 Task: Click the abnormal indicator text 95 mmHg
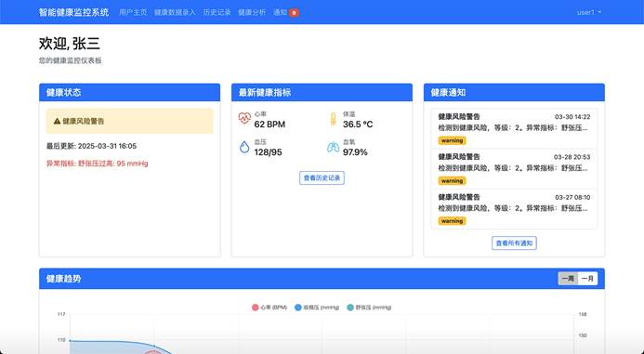pos(98,164)
